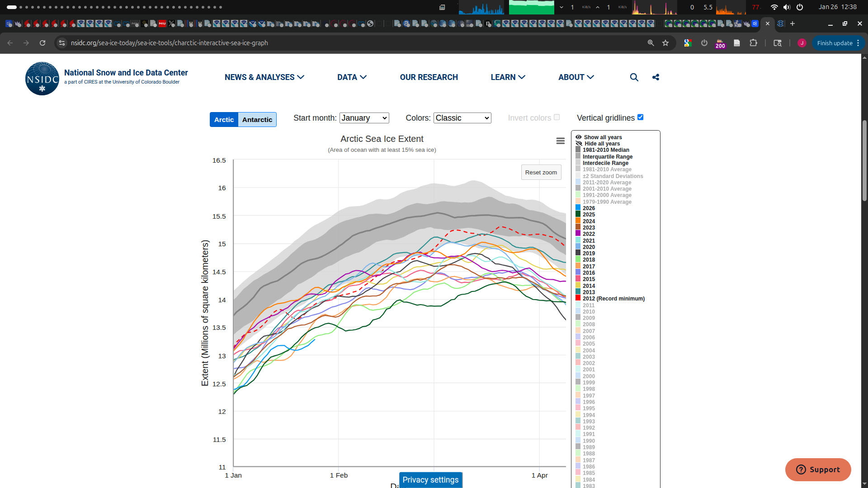This screenshot has width=868, height=488.
Task: Click the red 2012 record minimum swatch
Action: click(x=578, y=298)
